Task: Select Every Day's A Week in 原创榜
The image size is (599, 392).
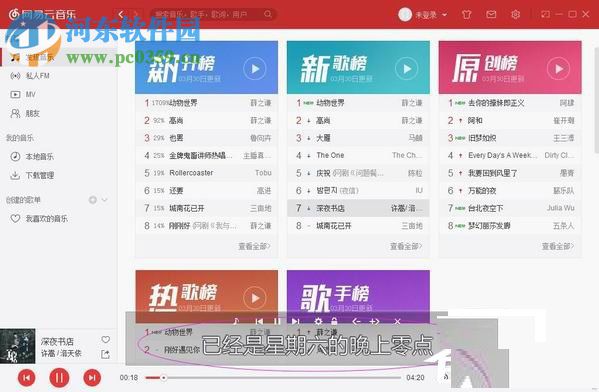Action: point(510,156)
